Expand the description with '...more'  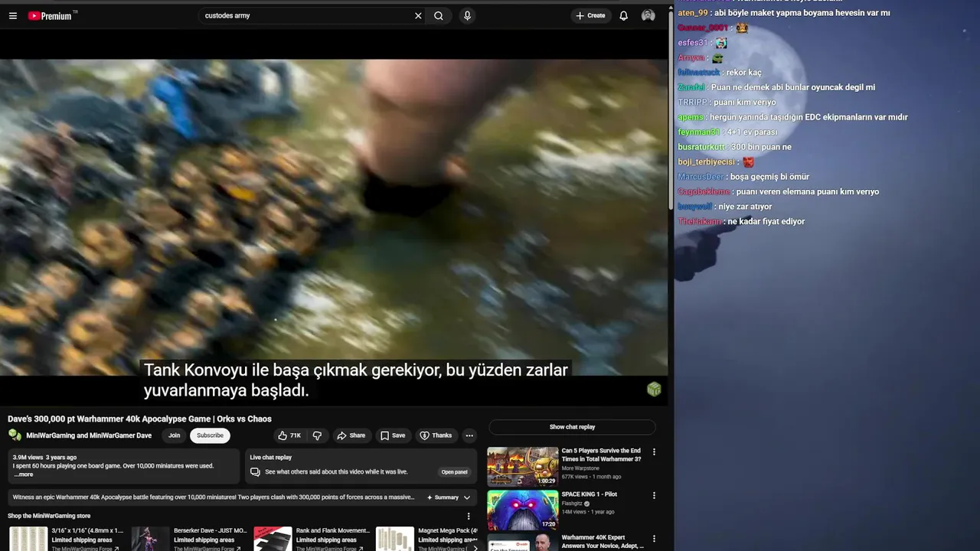23,474
